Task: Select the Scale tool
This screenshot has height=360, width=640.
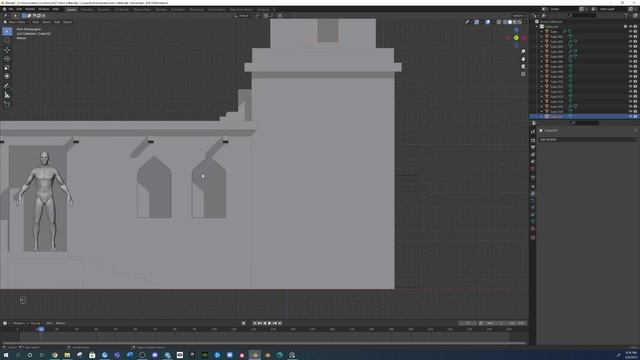Action: coord(7,67)
